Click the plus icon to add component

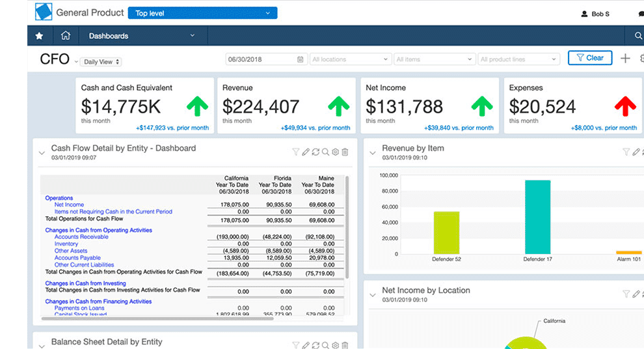(625, 59)
